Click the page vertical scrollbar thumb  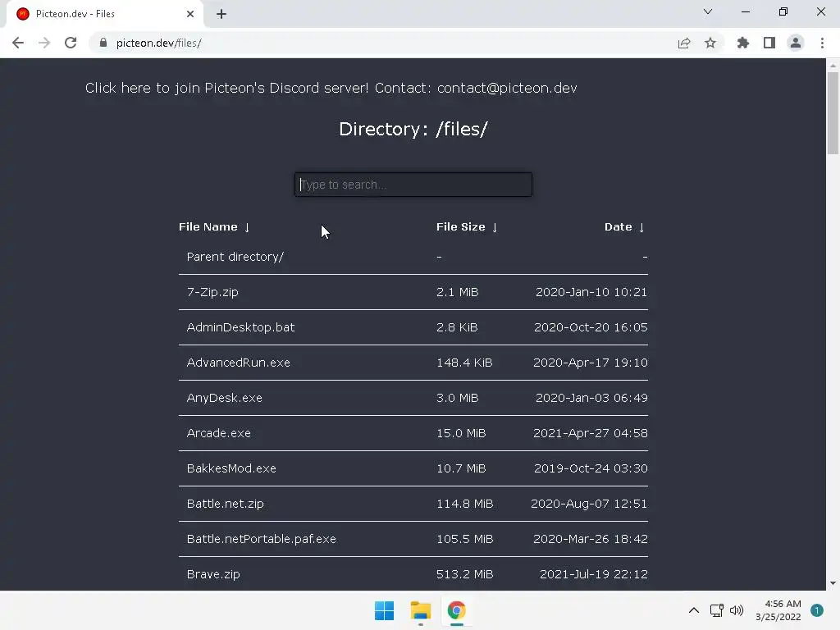[833, 113]
